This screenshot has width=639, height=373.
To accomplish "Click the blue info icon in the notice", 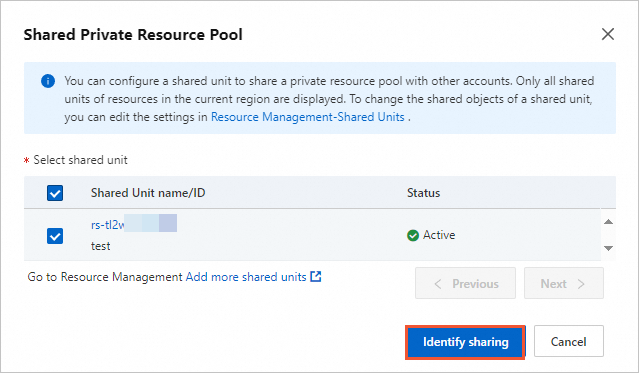I will tap(48, 81).
